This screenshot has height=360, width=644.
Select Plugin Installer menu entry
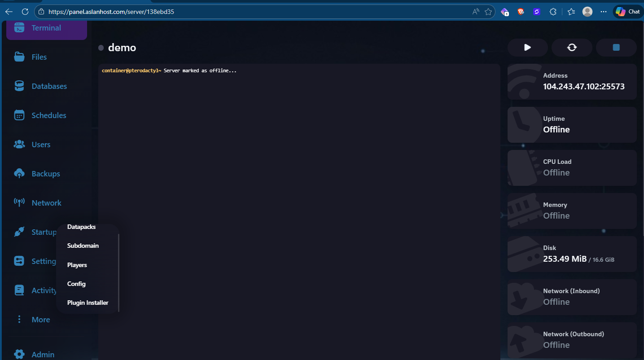88,303
